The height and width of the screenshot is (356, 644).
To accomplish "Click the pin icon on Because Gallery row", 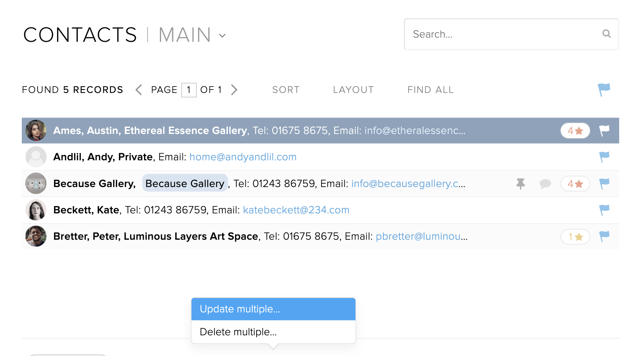I will point(521,184).
